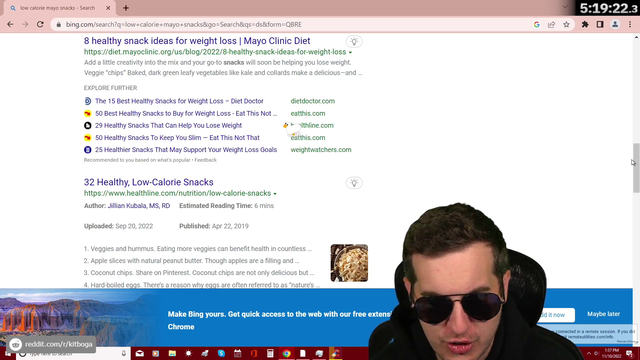The height and width of the screenshot is (360, 640).
Task: Open the Chrome profile avatar
Action: (x=615, y=24)
